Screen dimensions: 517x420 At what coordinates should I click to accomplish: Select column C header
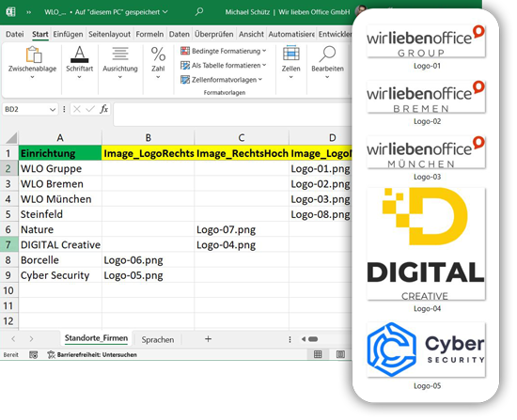click(242, 138)
